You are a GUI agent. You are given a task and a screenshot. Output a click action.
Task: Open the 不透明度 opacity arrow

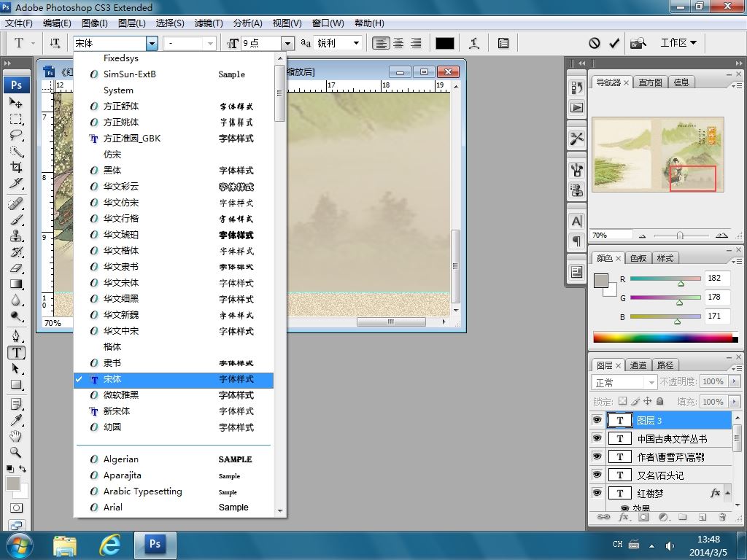734,381
